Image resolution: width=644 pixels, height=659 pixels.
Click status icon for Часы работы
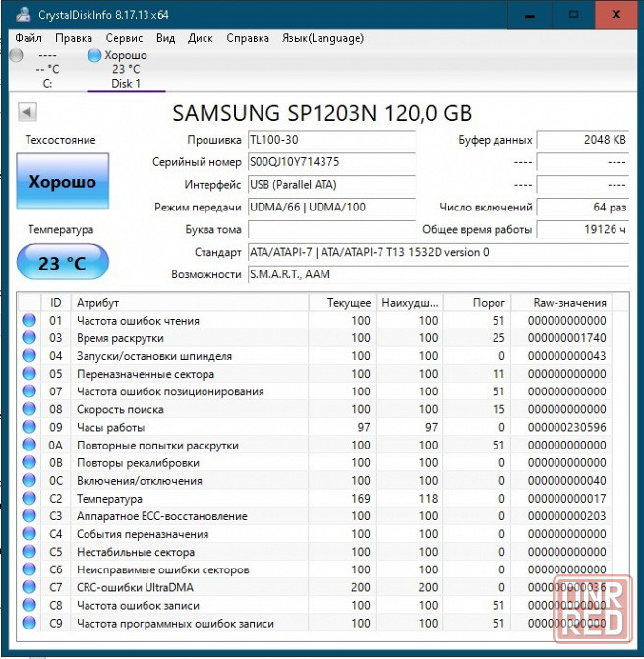click(x=29, y=427)
